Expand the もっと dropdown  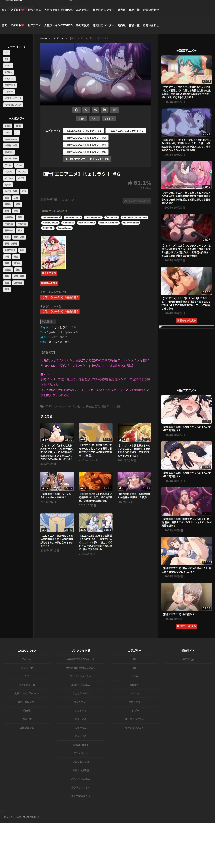click(x=109, y=119)
